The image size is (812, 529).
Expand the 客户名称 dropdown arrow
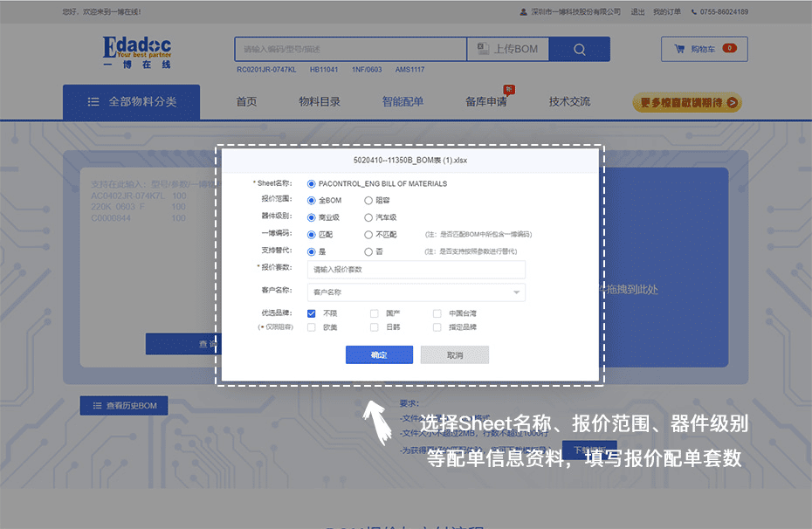(516, 292)
